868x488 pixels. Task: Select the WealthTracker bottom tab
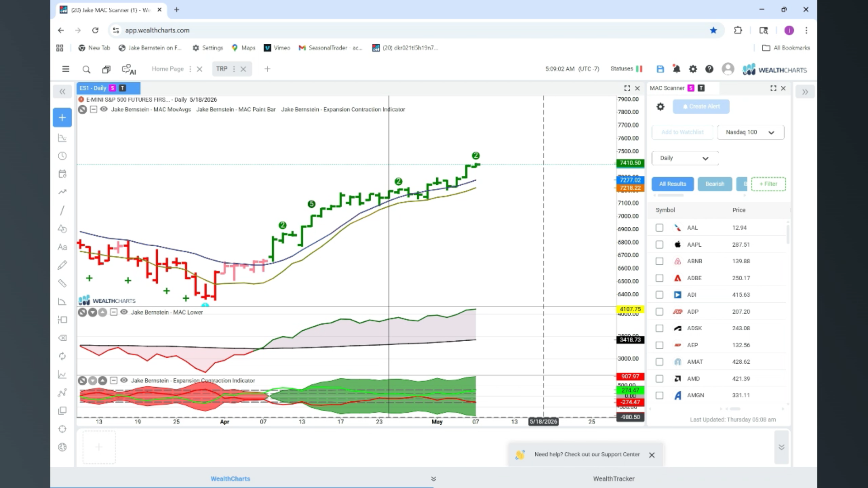coord(613,479)
